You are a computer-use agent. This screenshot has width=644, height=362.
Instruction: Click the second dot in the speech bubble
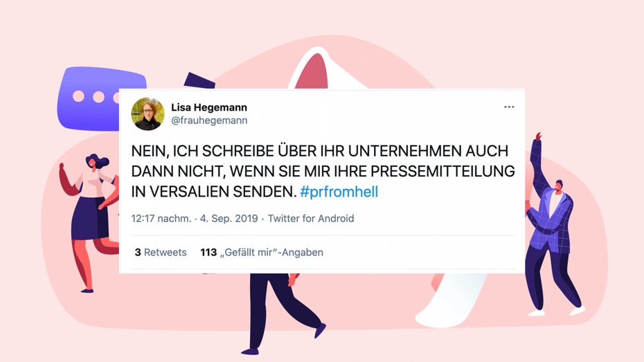point(98,97)
